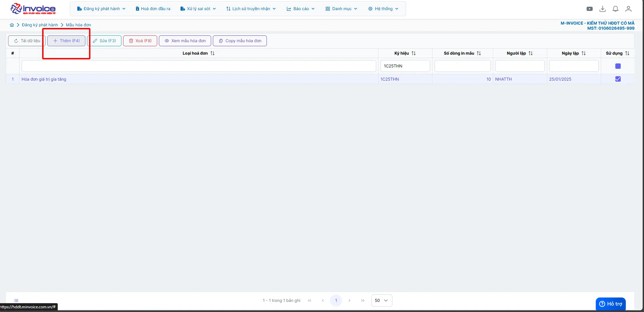
Task: Click the # column header
Action: coord(12,53)
